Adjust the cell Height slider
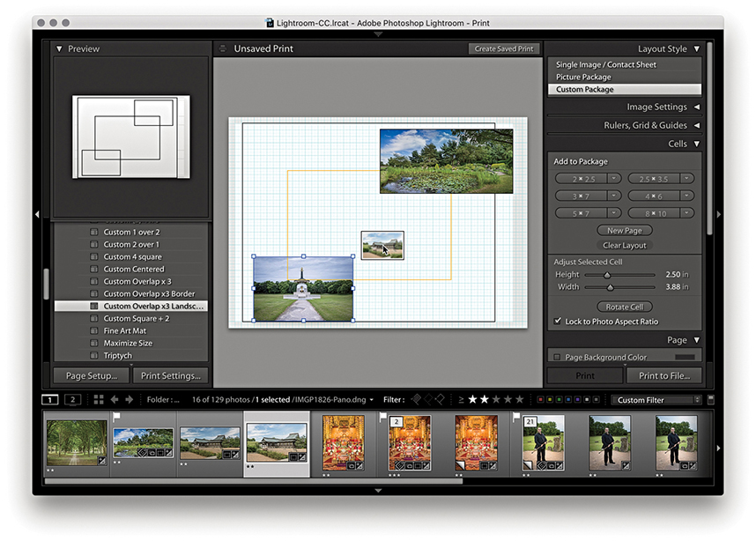The height and width of the screenshot is (541, 756). (607, 275)
